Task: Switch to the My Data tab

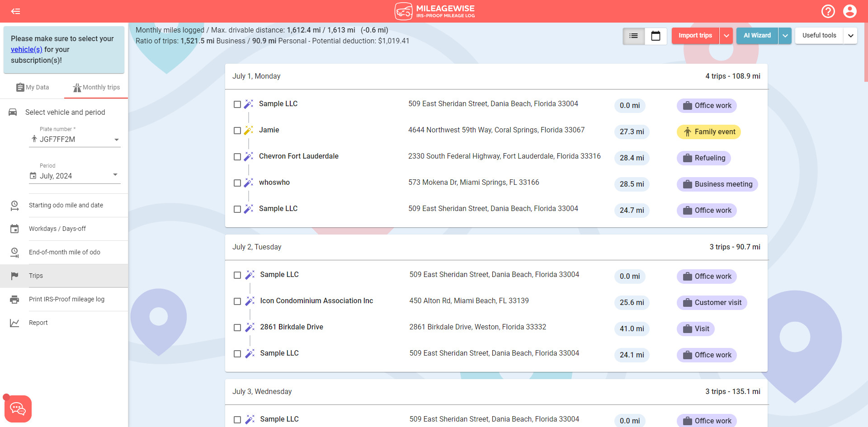Action: point(32,87)
